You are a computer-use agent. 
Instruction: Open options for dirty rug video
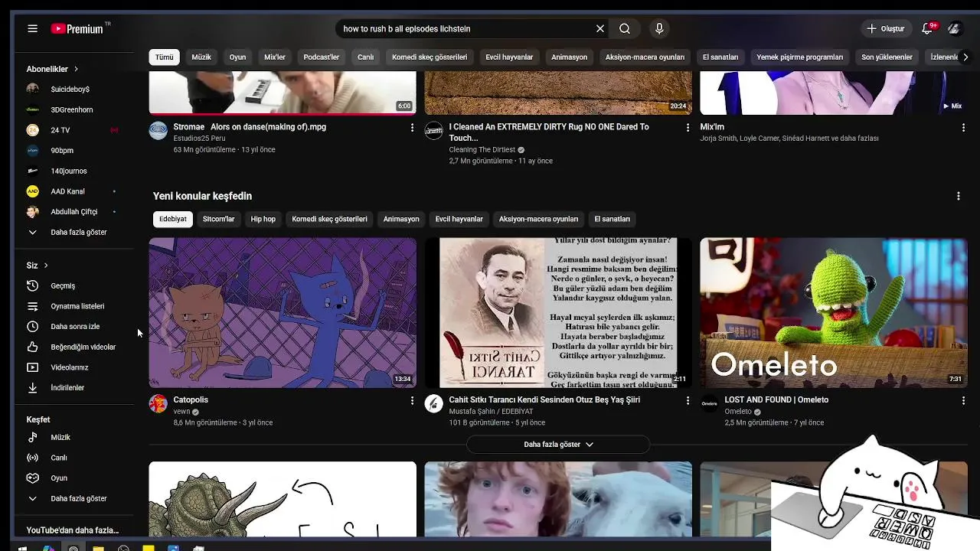click(x=688, y=128)
